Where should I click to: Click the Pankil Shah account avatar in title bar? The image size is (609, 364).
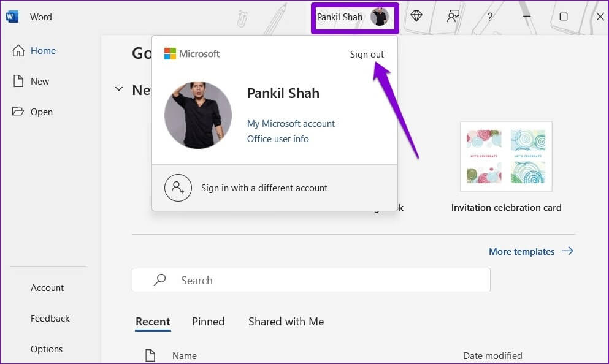click(x=379, y=17)
